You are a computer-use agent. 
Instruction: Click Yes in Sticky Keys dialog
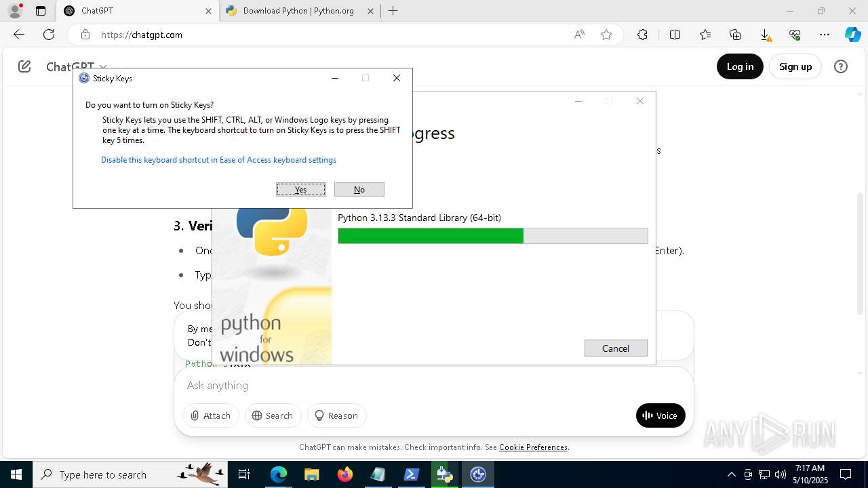click(301, 190)
